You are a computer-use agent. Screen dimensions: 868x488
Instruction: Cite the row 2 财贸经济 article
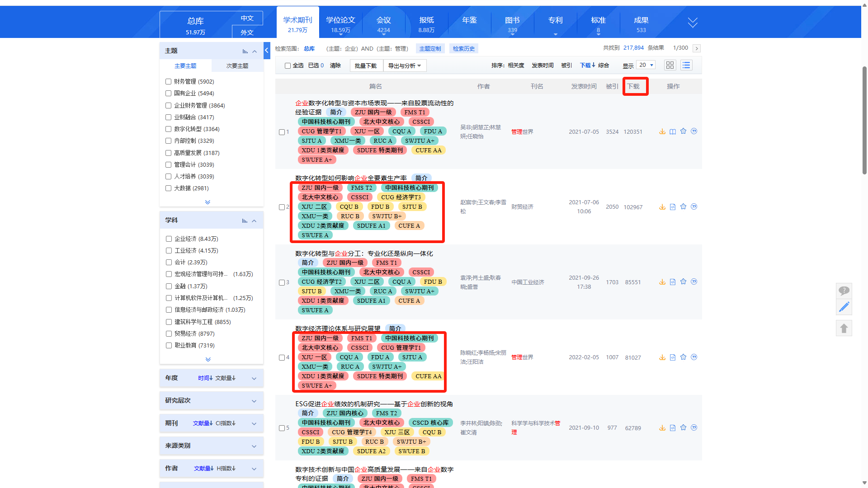(x=694, y=206)
